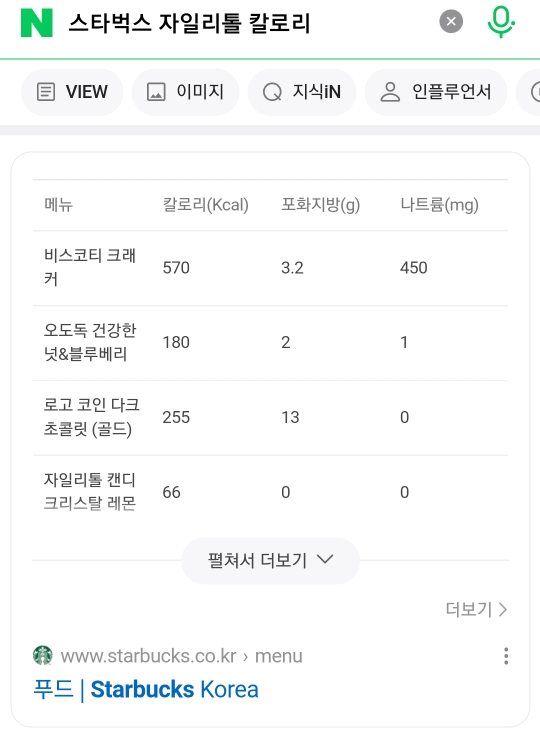Viewport: 540px width, 732px height.
Task: Switch to the 이미지 tab
Action: (x=185, y=92)
